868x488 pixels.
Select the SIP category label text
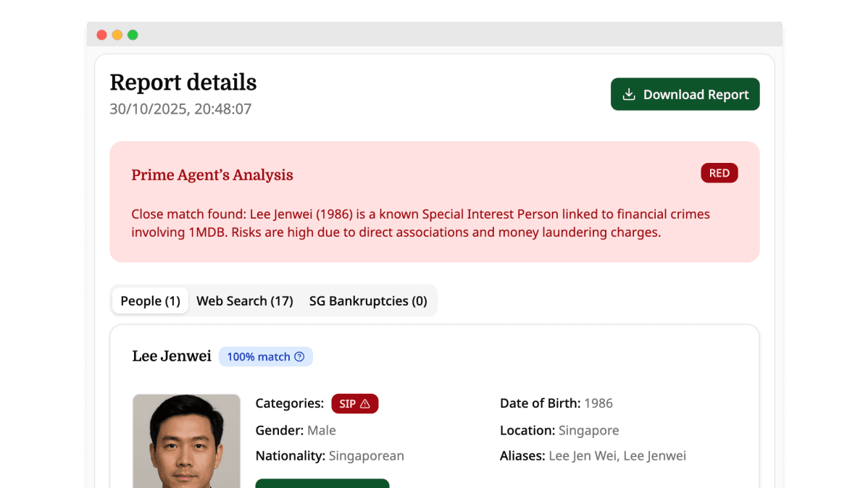[347, 404]
